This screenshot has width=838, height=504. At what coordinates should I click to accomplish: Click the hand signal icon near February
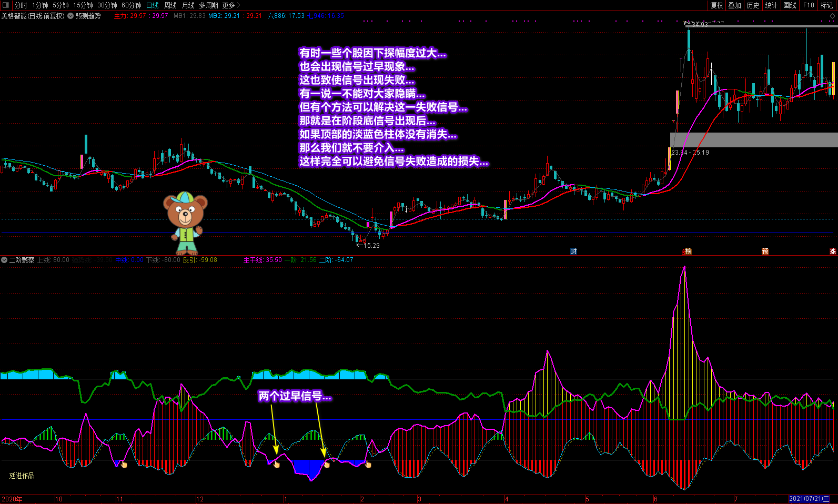[368, 465]
